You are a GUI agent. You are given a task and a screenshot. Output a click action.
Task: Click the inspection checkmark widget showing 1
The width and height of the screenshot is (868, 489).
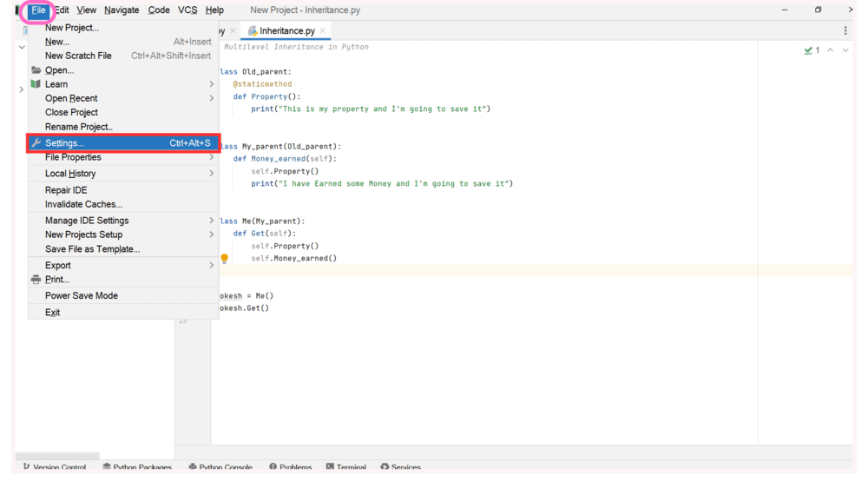pos(812,50)
